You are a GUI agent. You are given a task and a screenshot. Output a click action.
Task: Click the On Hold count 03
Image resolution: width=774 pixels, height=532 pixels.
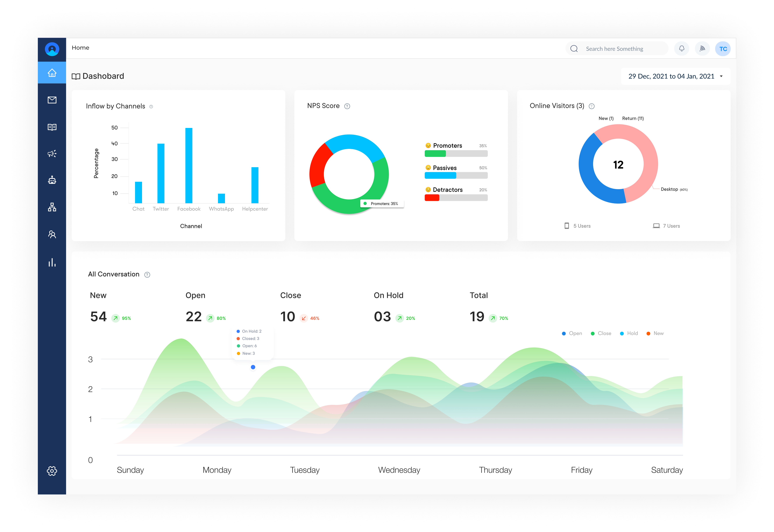click(x=382, y=317)
